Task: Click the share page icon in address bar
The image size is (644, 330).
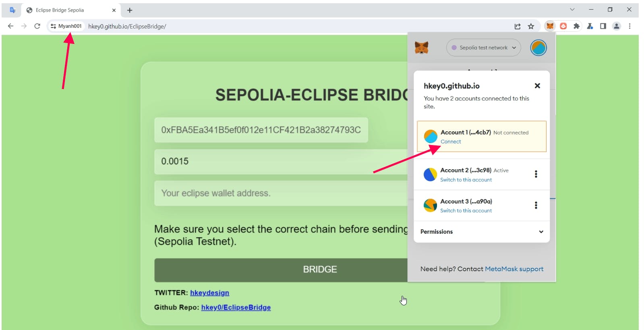Action: 518,26
